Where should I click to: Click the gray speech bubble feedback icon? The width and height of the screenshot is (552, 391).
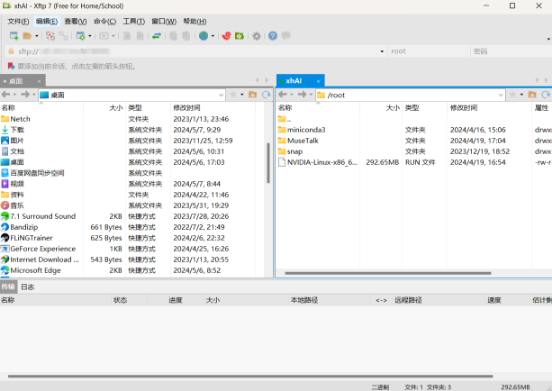[286, 36]
